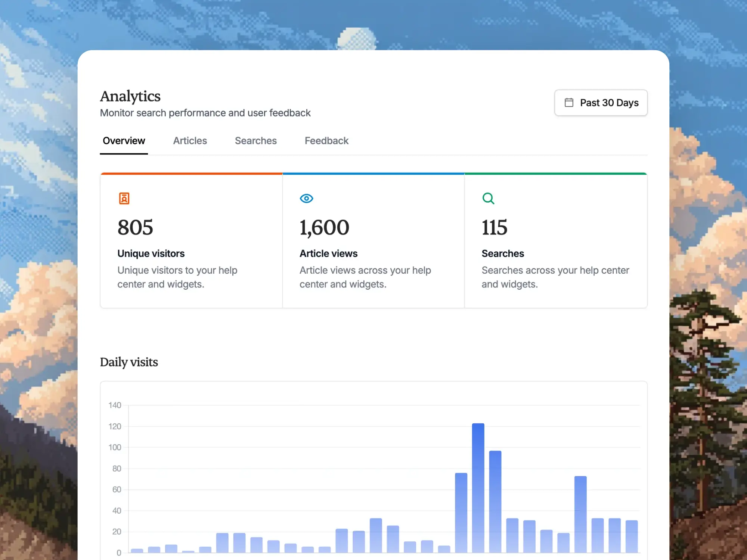Click the Analytics page title
This screenshot has width=747, height=560.
click(x=130, y=96)
